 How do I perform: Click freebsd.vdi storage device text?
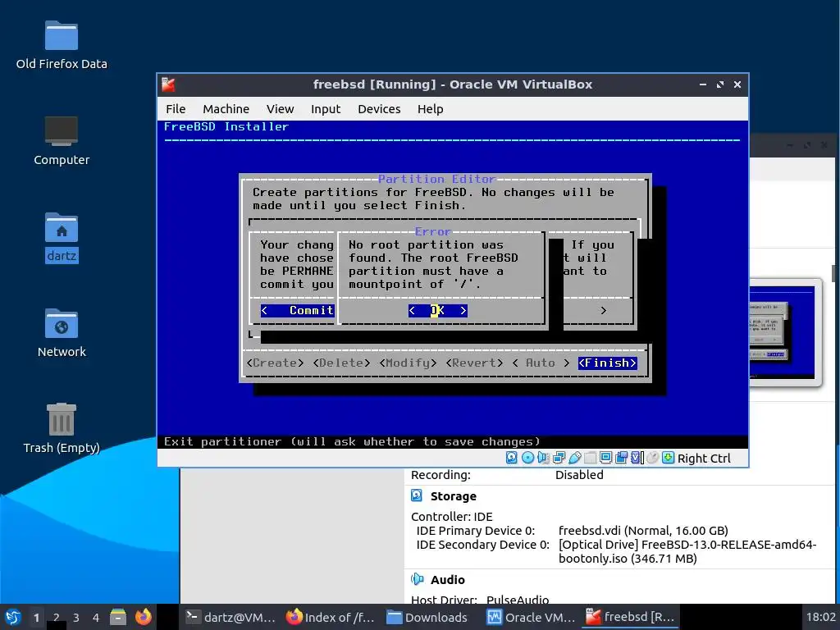(x=643, y=531)
